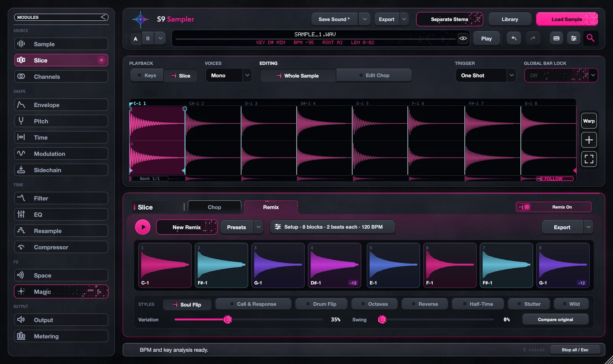Click the fullscreen waveform icon
Image resolution: width=613 pixels, height=364 pixels.
pyautogui.click(x=589, y=159)
